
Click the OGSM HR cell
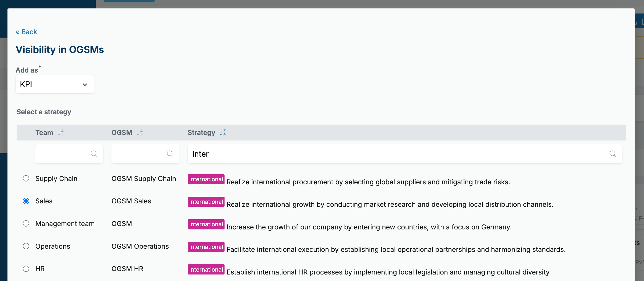[x=128, y=269]
